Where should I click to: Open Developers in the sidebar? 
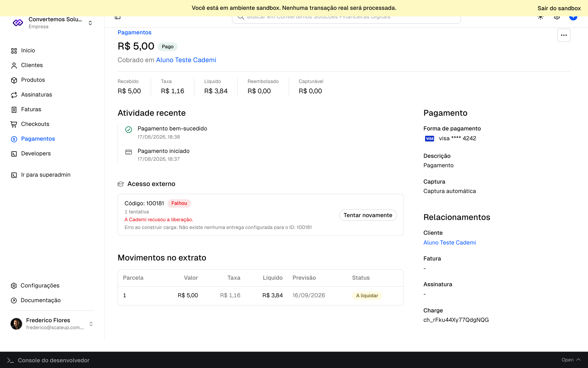36,153
